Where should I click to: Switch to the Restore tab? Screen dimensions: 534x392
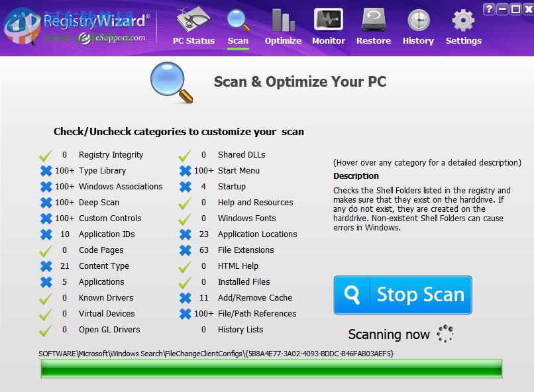coord(373,26)
